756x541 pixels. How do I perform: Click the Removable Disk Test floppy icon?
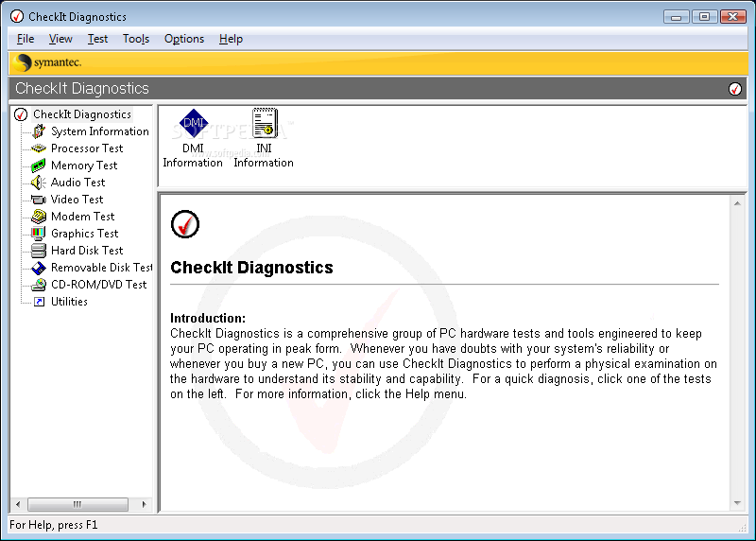pyautogui.click(x=39, y=268)
